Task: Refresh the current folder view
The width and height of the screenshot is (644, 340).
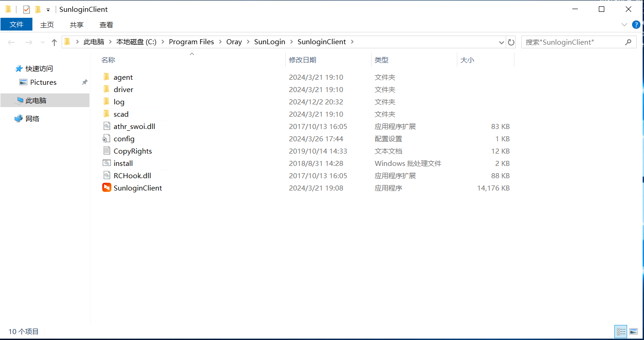Action: pyautogui.click(x=511, y=42)
